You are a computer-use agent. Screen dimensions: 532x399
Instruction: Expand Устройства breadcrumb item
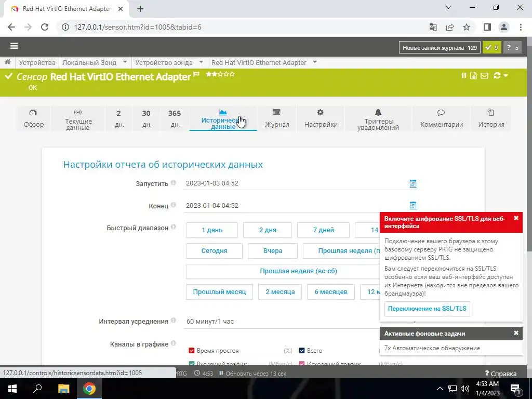[37, 62]
